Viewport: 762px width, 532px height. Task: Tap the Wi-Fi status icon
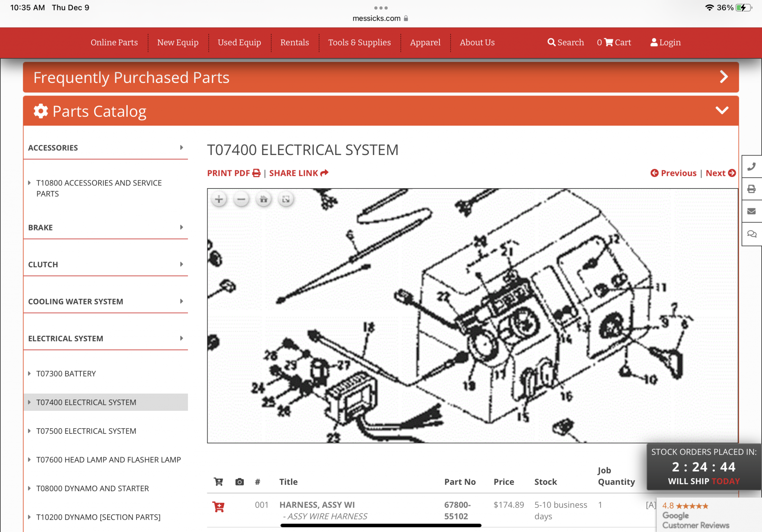point(710,8)
